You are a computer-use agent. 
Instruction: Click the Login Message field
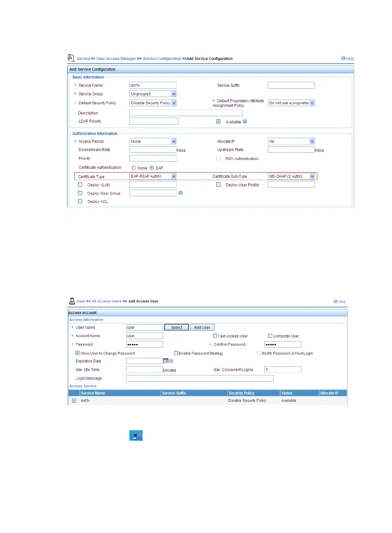coord(200,378)
